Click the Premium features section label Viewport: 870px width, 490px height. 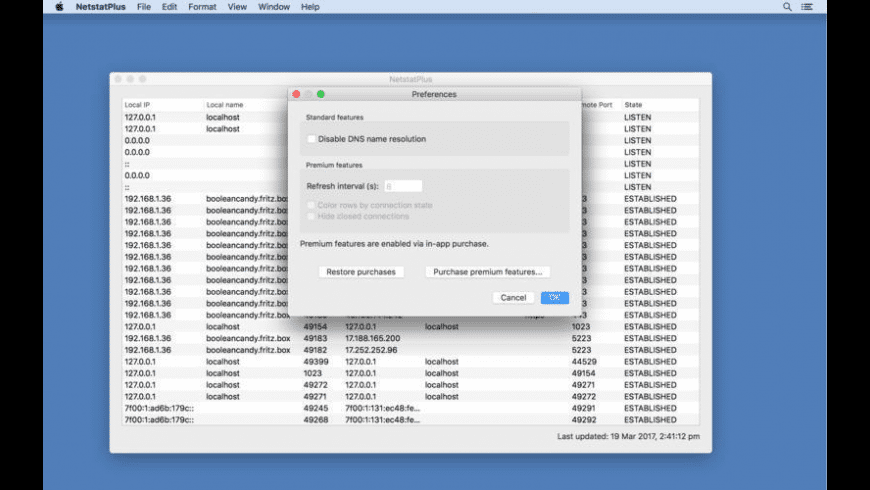334,165
